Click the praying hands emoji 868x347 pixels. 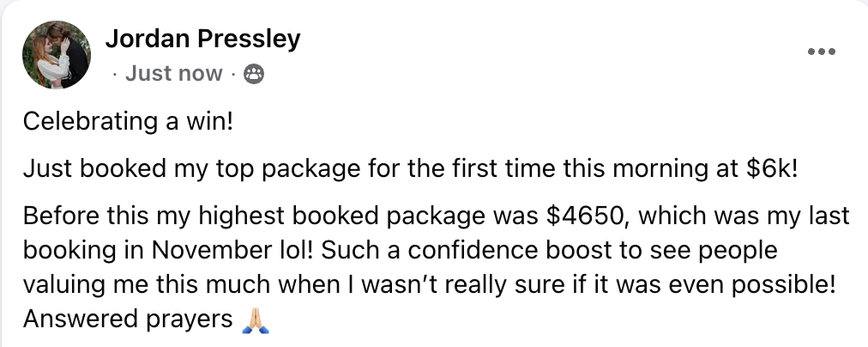point(256,320)
